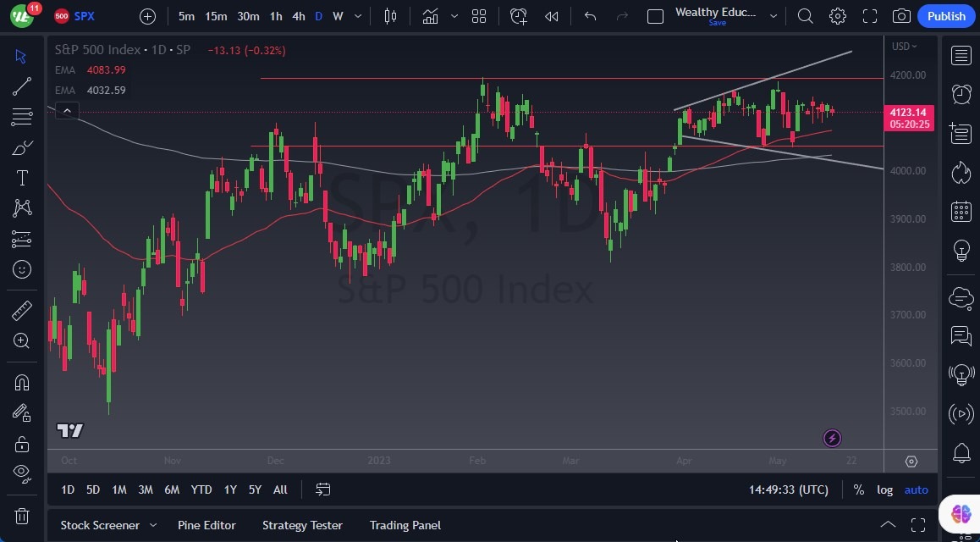Click the Publish button

point(946,16)
